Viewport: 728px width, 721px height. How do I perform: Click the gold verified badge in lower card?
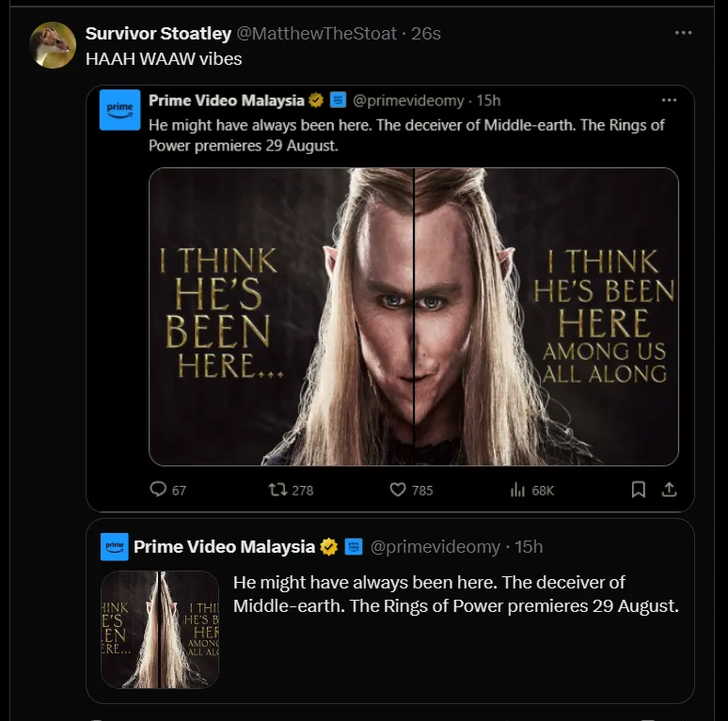tap(329, 547)
